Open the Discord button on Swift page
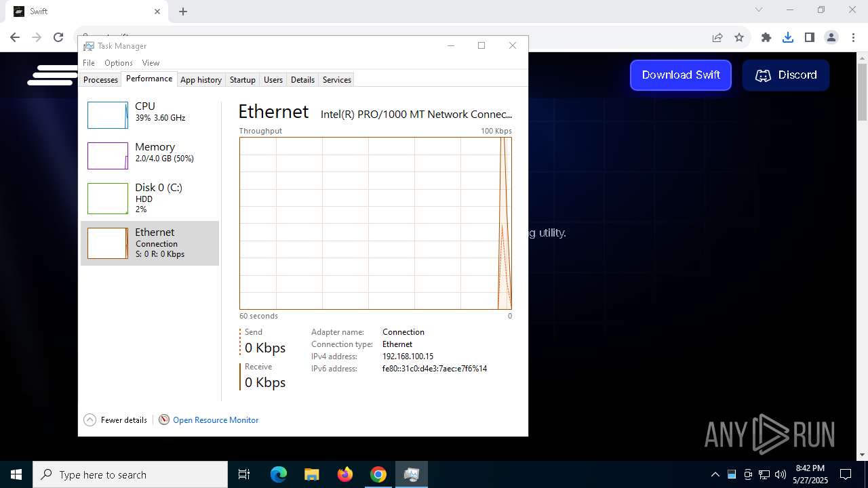Image resolution: width=868 pixels, height=488 pixels. [x=786, y=75]
